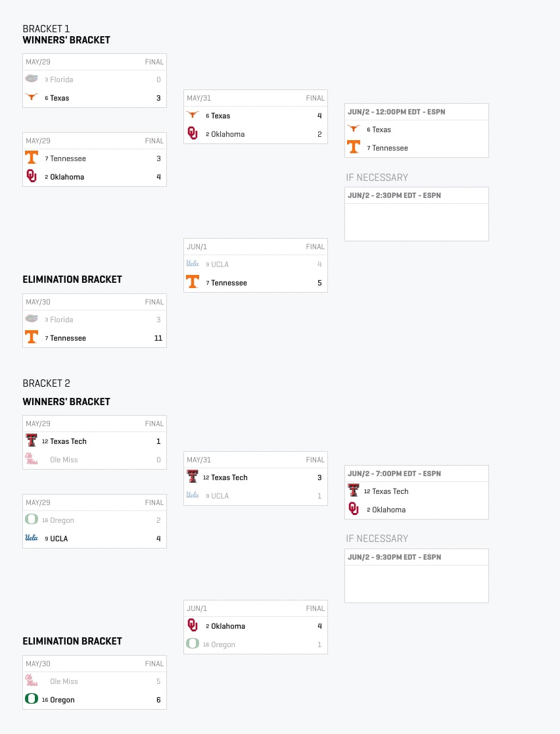560x734 pixels.
Task: Open 2 Oklahoma link in Jun 1 game
Action: [x=225, y=626]
